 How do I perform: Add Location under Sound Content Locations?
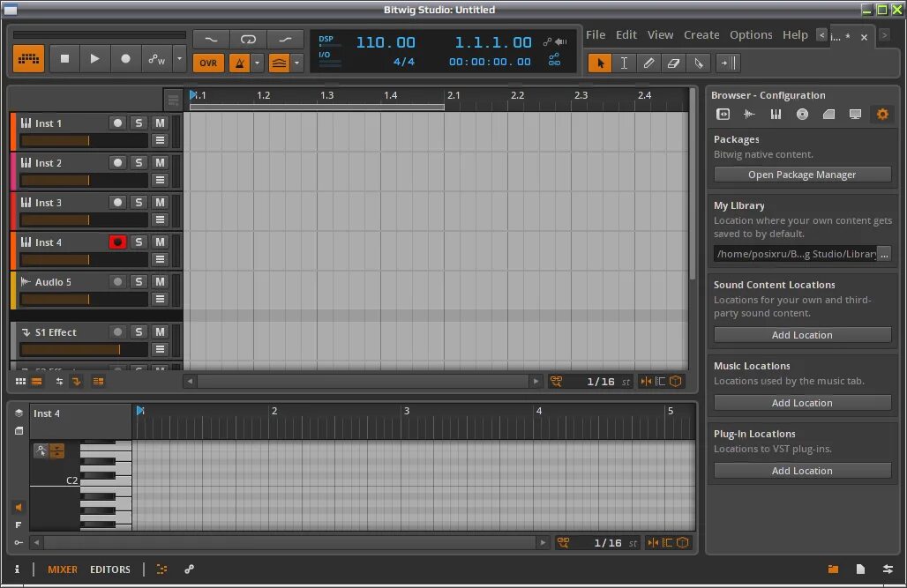802,335
